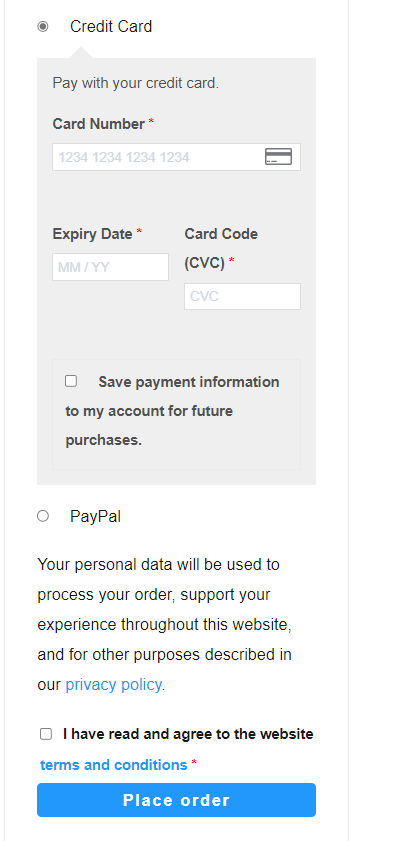The width and height of the screenshot is (398, 841).
Task: Open the terms and conditions link
Action: (x=113, y=765)
